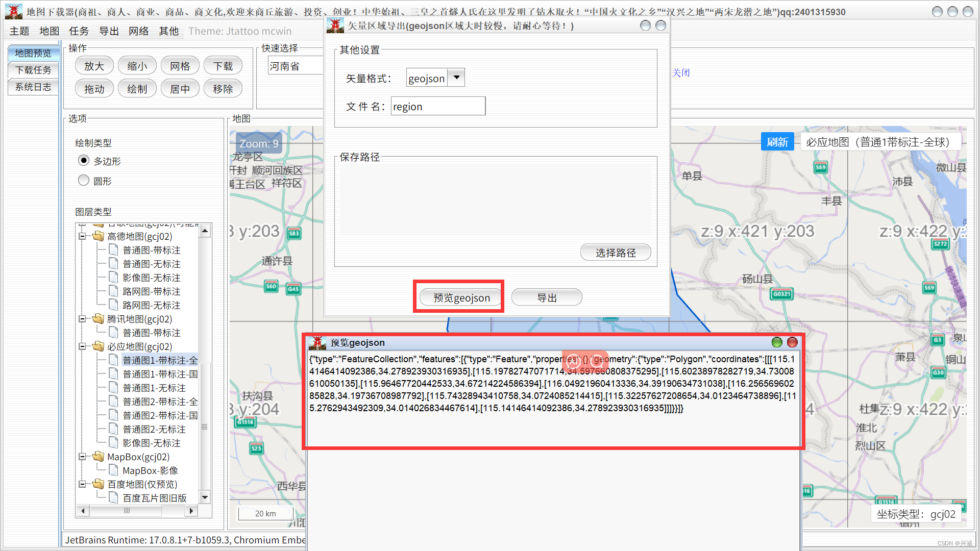Select 圆形 drawing type radio button
980x551 pixels.
click(x=84, y=181)
